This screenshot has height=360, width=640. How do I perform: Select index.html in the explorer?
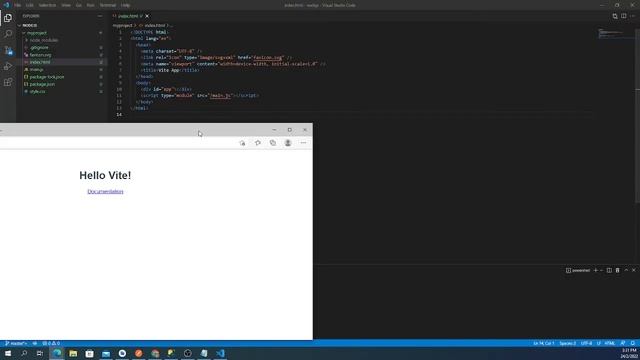[x=61, y=62]
